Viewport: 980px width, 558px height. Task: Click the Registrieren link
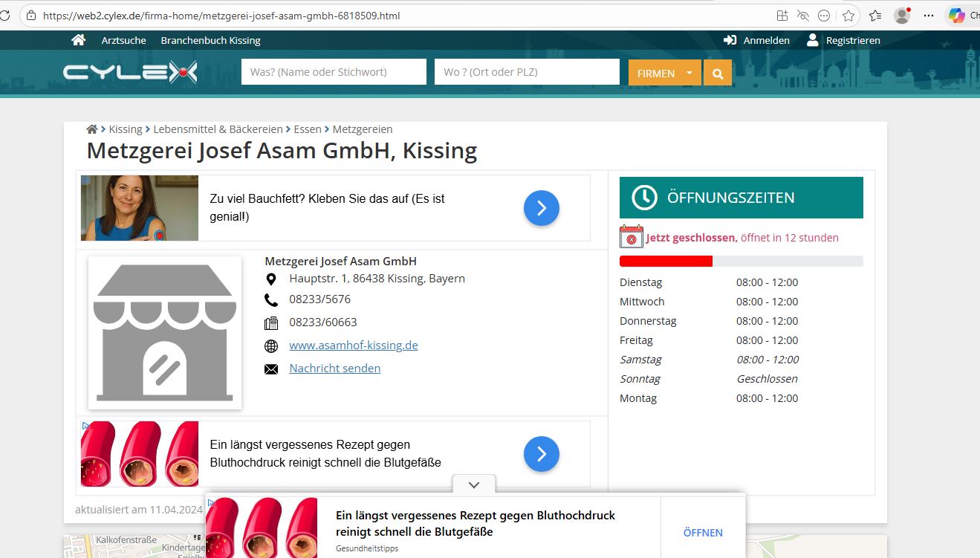(852, 40)
